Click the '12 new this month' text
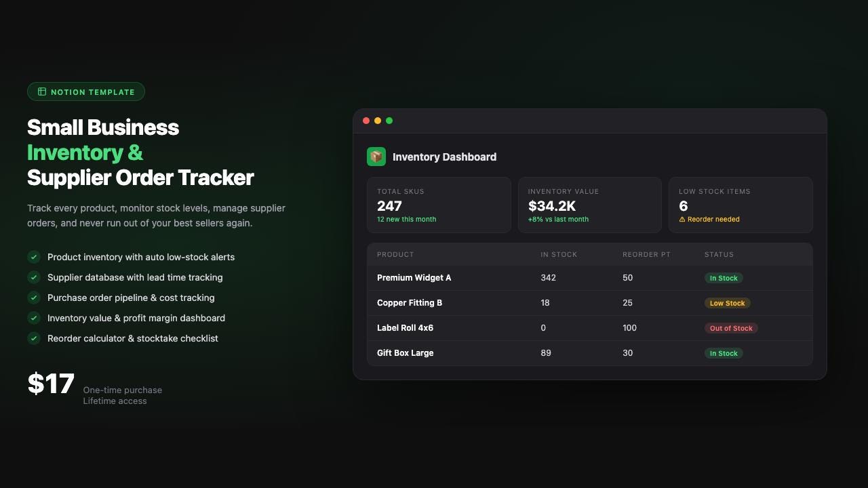Viewport: 868px width, 488px height. pyautogui.click(x=407, y=220)
